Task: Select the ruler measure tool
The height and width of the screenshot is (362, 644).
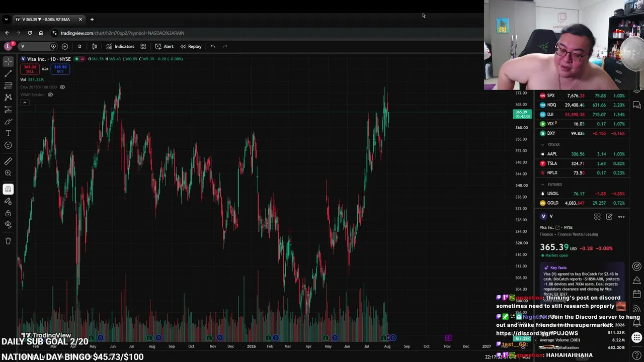Action: (8, 161)
